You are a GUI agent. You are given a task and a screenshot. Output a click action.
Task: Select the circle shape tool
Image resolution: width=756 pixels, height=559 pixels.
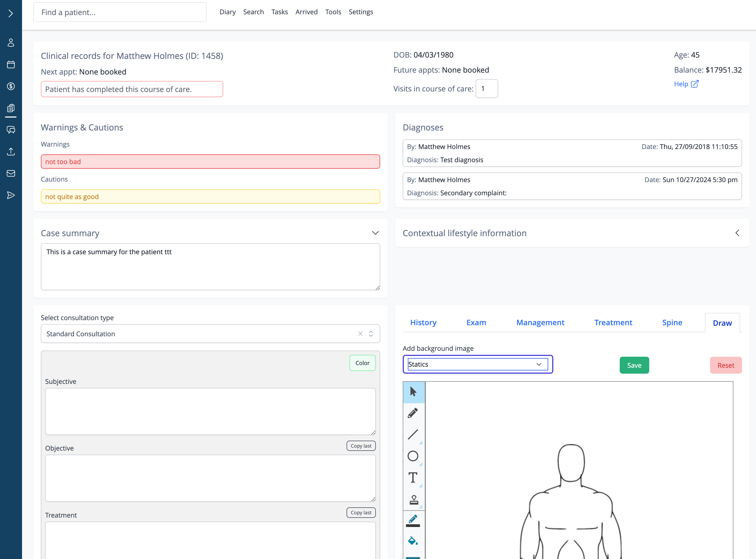413,456
